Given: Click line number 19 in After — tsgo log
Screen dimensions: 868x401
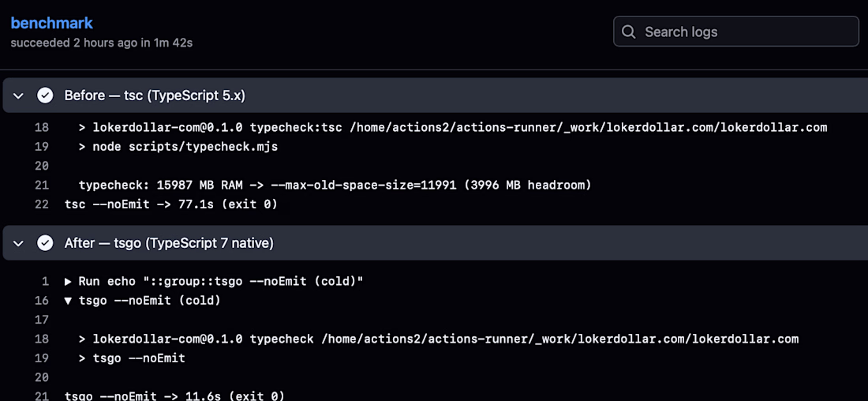Looking at the screenshot, I should click(x=42, y=358).
